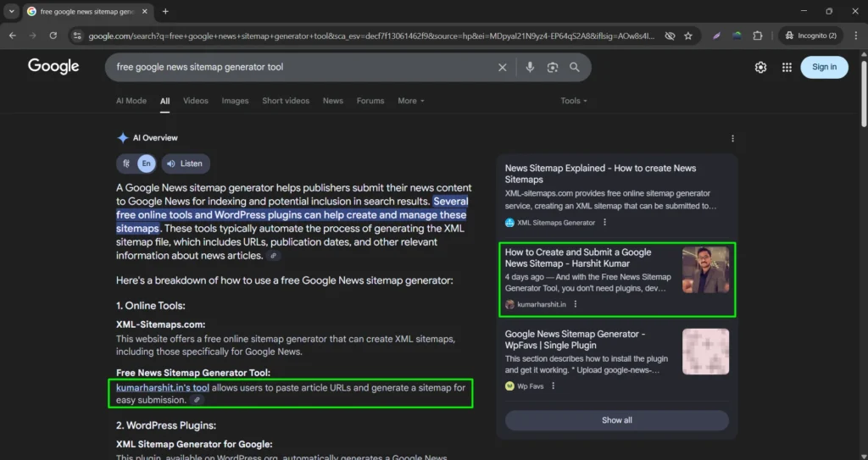Open Quick Settings gear icon

(760, 67)
